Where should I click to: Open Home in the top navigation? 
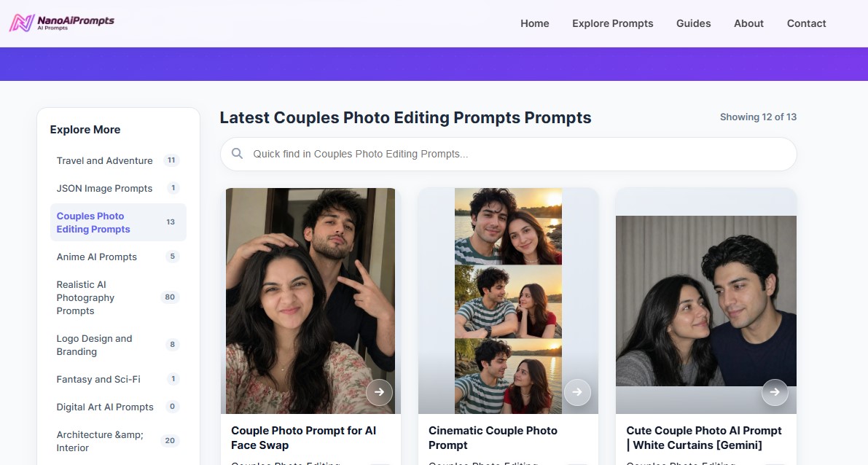click(x=535, y=23)
